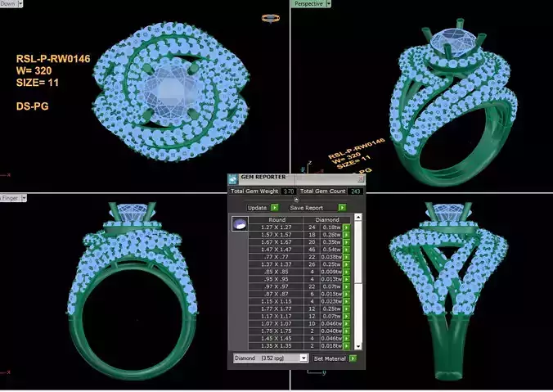The image size is (553, 392).
Task: Click green arrow for 1.35 X 1.35 row
Action: tap(346, 346)
